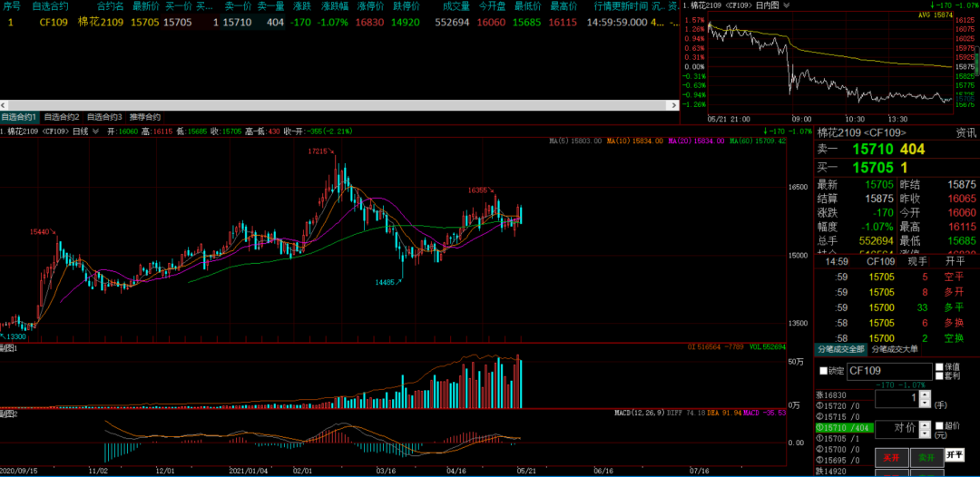Image resolution: width=980 pixels, height=477 pixels.
Task: Click the 买开 buy-open button
Action: pyautogui.click(x=892, y=458)
